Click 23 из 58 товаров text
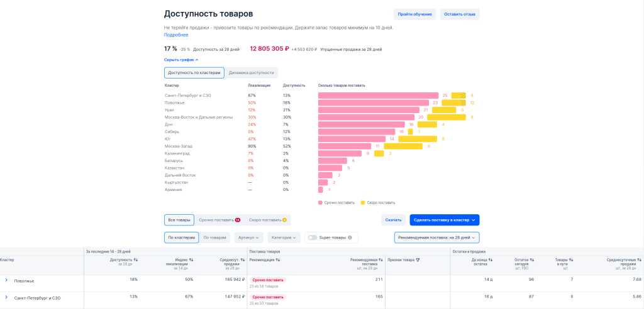 pyautogui.click(x=264, y=286)
